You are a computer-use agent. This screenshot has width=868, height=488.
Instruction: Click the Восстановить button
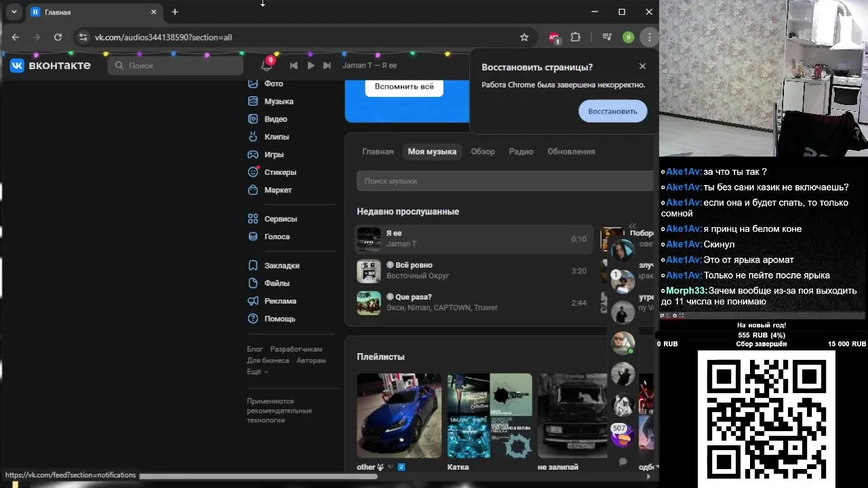click(x=612, y=111)
